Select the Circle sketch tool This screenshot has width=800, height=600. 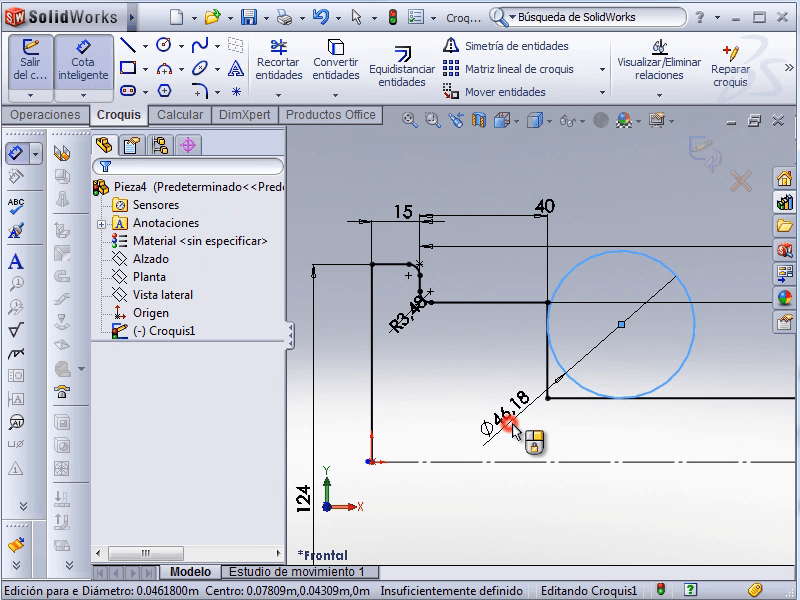pos(163,45)
